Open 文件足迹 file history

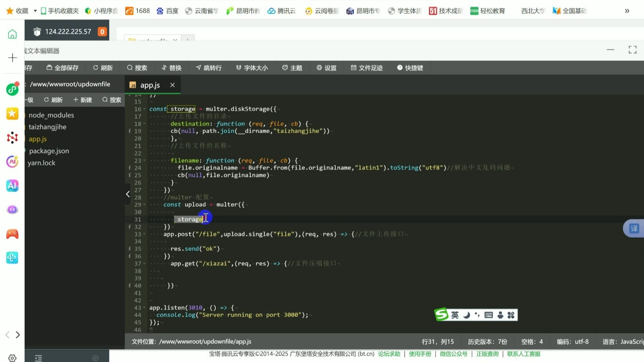tap(367, 68)
